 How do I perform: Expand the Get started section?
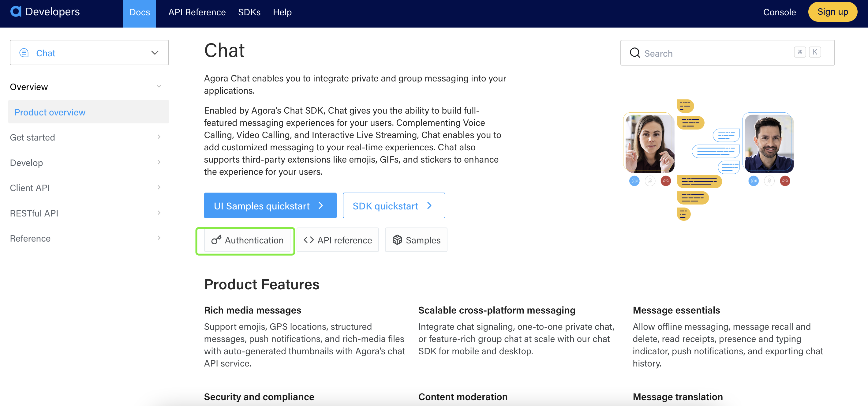pos(159,137)
